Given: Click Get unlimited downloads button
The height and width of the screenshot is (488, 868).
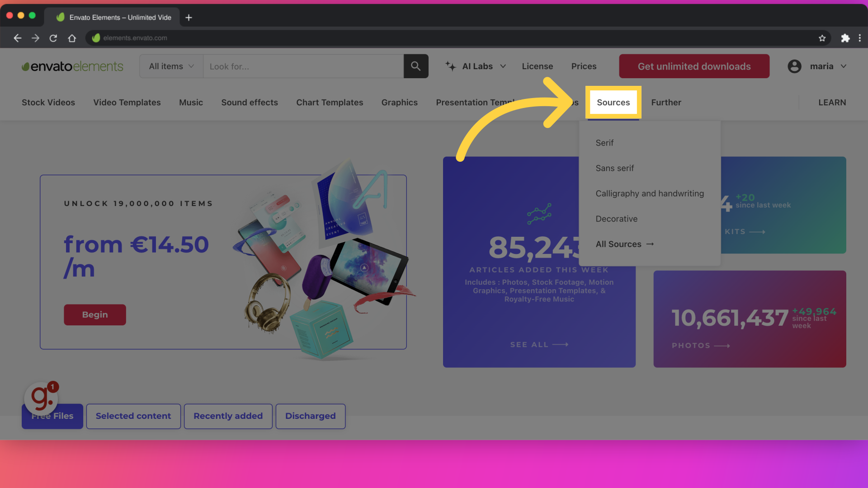Looking at the screenshot, I should click(x=694, y=66).
